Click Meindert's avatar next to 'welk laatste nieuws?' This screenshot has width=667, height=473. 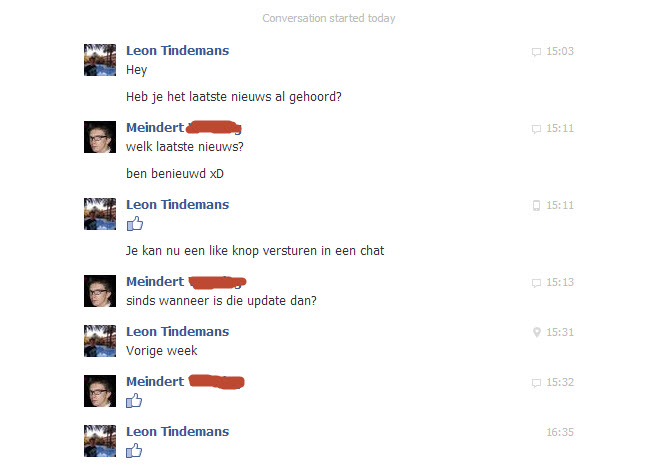tap(100, 137)
